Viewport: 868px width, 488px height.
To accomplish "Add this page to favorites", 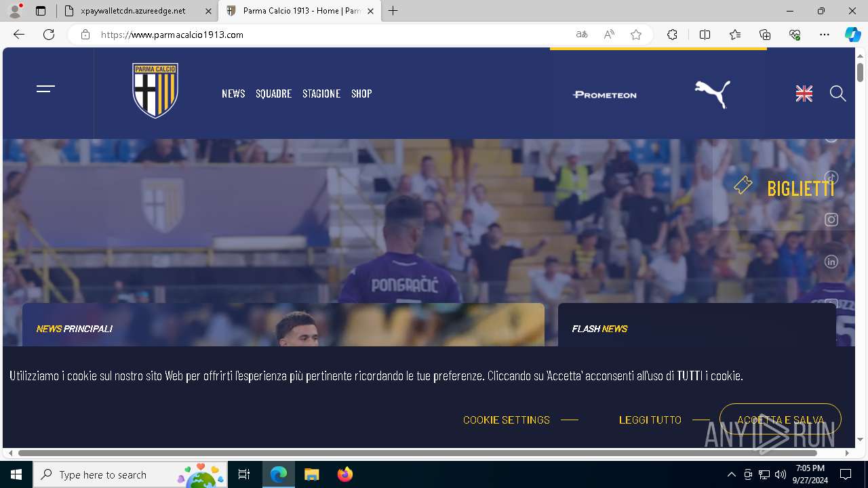I will 636,35.
